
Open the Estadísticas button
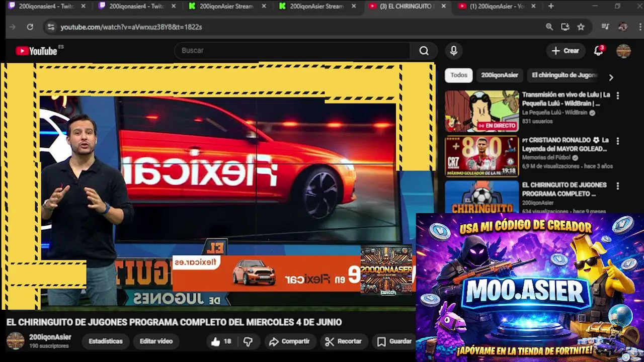pos(106,341)
